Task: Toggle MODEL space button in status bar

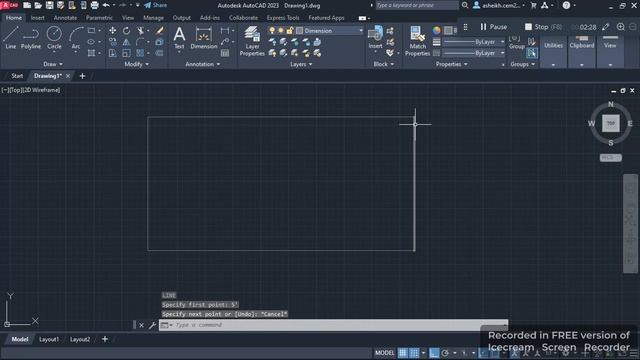Action: coord(384,353)
